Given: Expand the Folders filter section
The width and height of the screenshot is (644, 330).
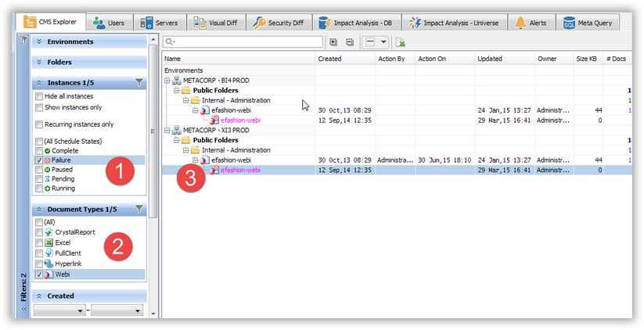Looking at the screenshot, I should (39, 62).
